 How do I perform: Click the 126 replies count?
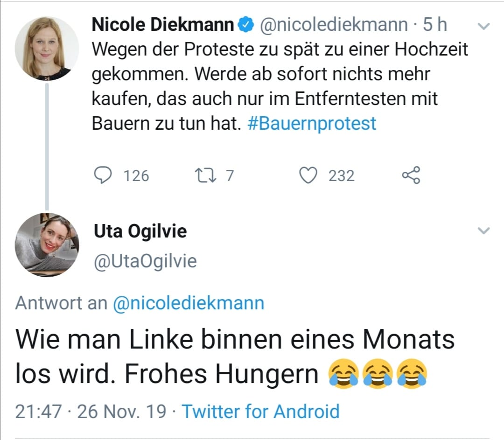coord(136,176)
